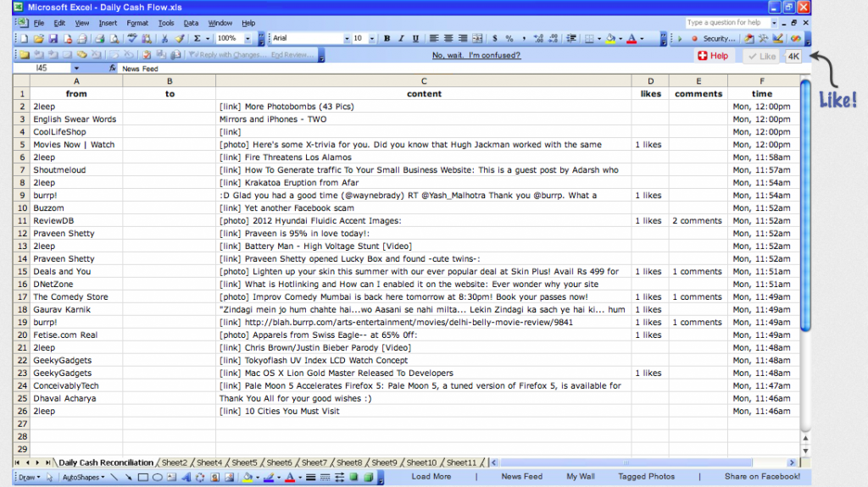Click the Center align icon

(x=448, y=39)
